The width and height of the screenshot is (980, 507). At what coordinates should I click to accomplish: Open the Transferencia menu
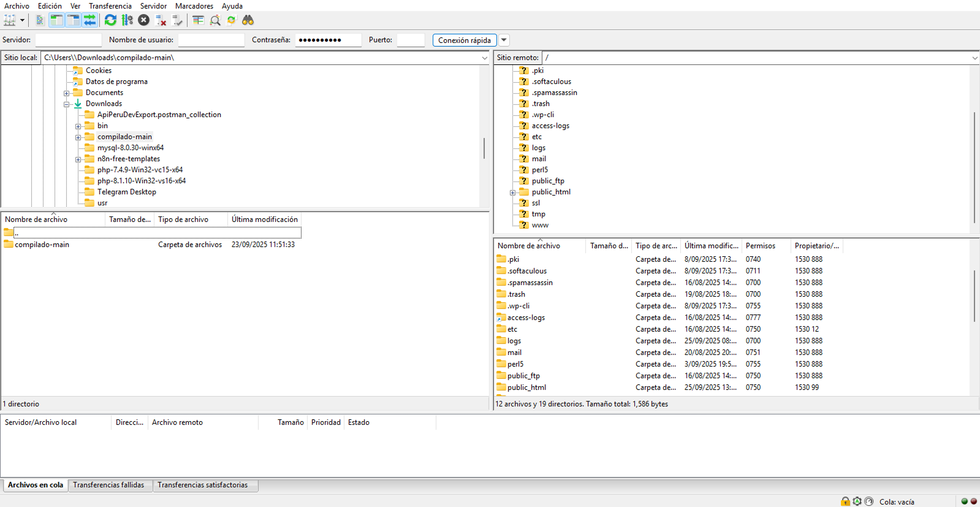point(110,6)
